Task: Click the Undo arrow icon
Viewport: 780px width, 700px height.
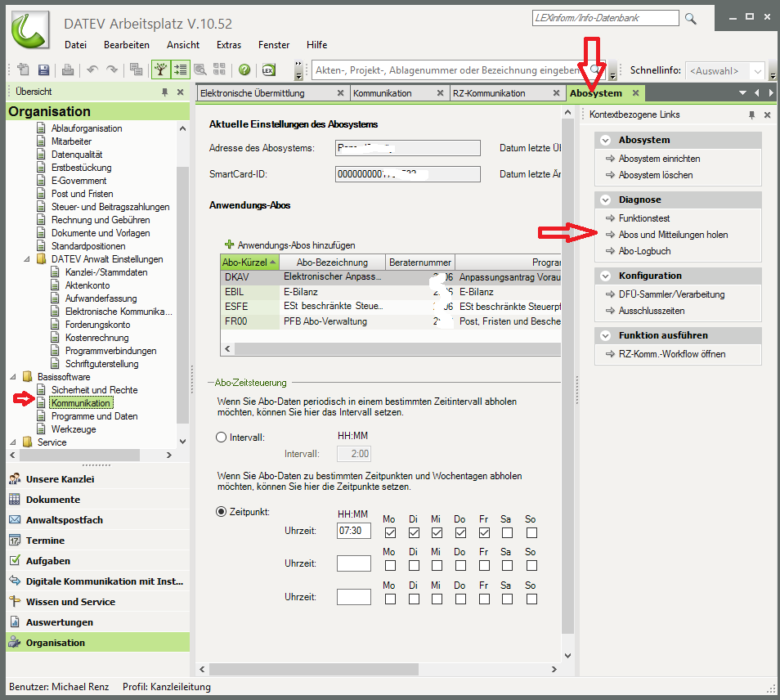Action: tap(92, 70)
